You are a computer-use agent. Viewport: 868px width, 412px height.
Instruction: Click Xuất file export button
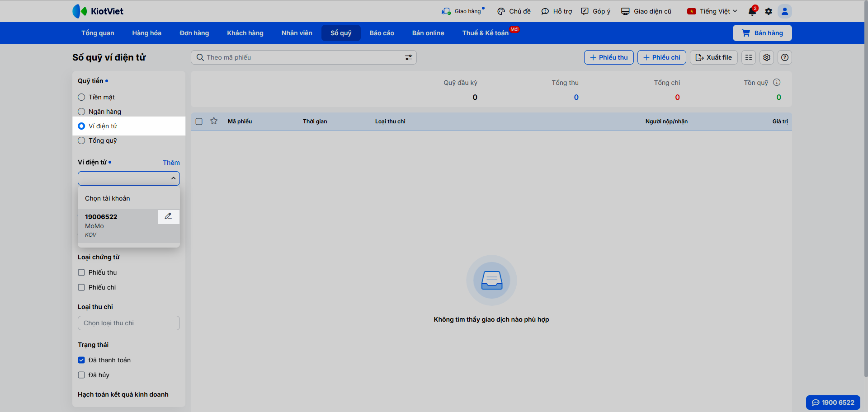pos(714,57)
